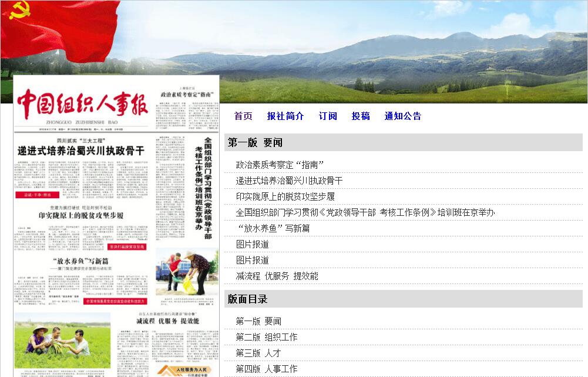Open the 党政领导干部考核工作条例 training article
This screenshot has width=588, height=377.
point(365,212)
